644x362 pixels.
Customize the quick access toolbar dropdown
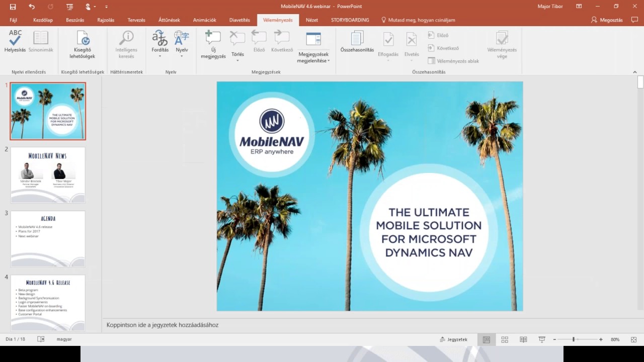point(106,7)
